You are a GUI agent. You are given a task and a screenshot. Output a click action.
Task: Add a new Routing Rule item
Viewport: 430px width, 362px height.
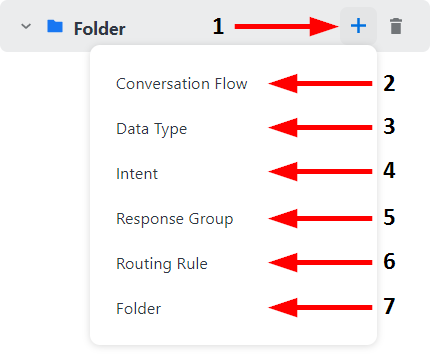point(162,264)
